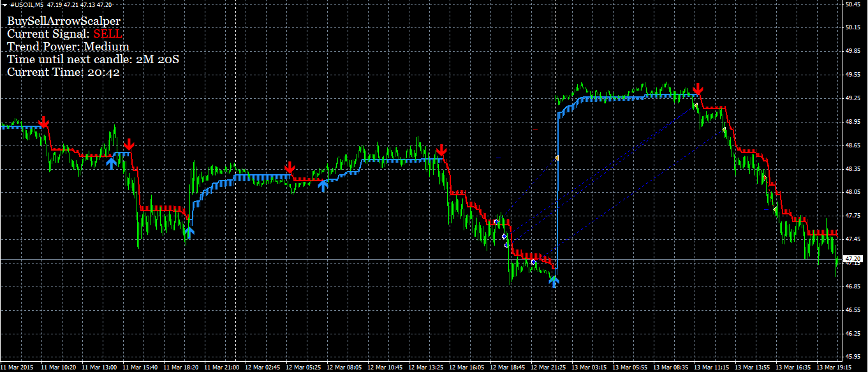Viewport: 868px width, 372px height.
Task: Click the '13 Mar 08:35' time label
Action: [671, 368]
